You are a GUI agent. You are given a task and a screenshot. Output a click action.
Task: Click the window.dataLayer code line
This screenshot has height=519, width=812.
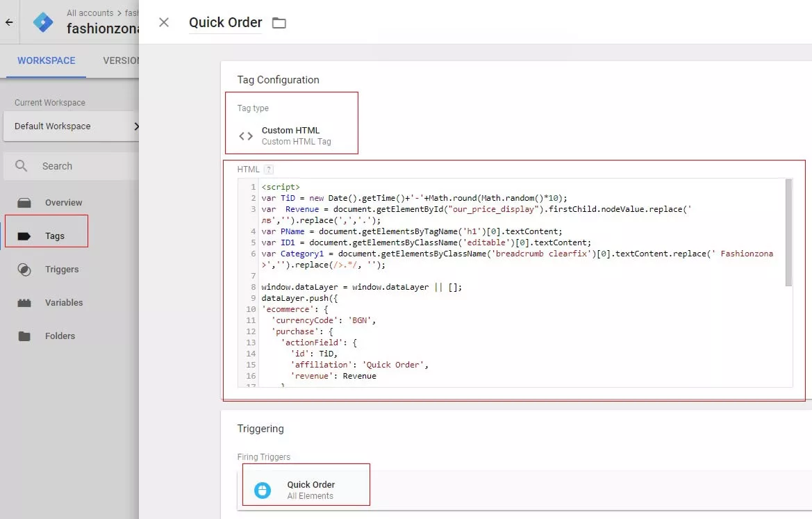(361, 287)
